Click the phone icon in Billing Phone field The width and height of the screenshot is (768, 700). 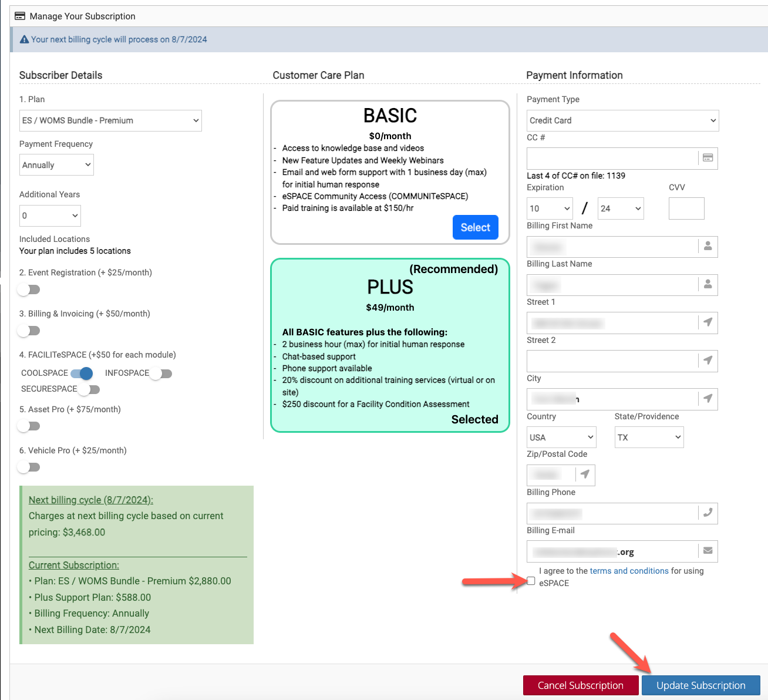pos(708,513)
